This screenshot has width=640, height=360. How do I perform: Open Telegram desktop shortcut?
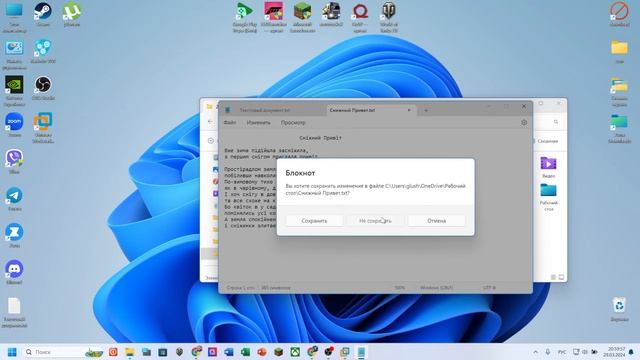pos(14,198)
